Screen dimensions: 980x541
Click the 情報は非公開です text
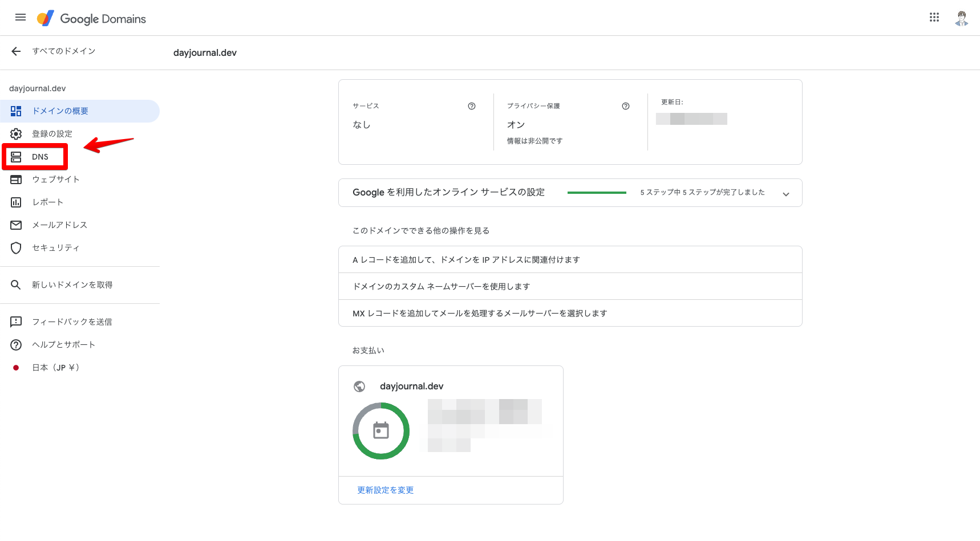tap(534, 141)
